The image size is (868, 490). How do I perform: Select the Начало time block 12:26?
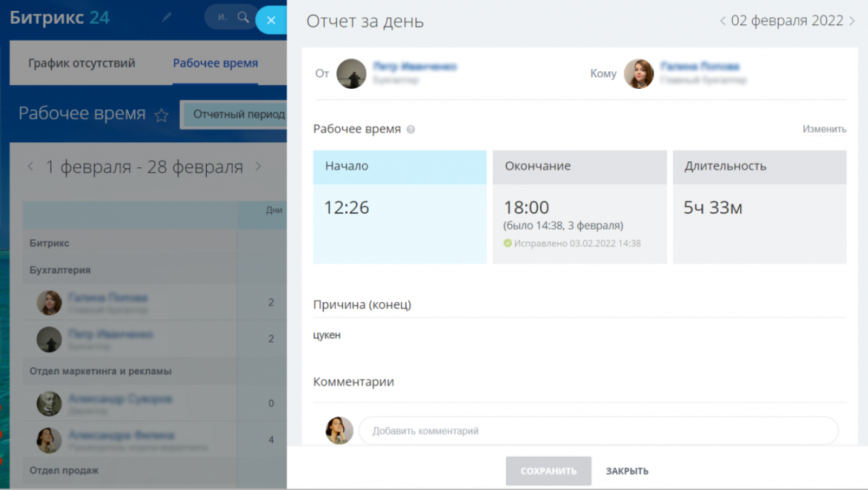click(399, 207)
